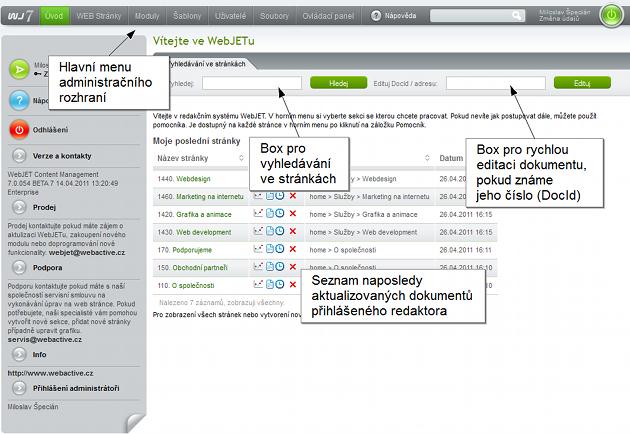Click the green Hledej button
The image size is (630, 434).
point(339,83)
